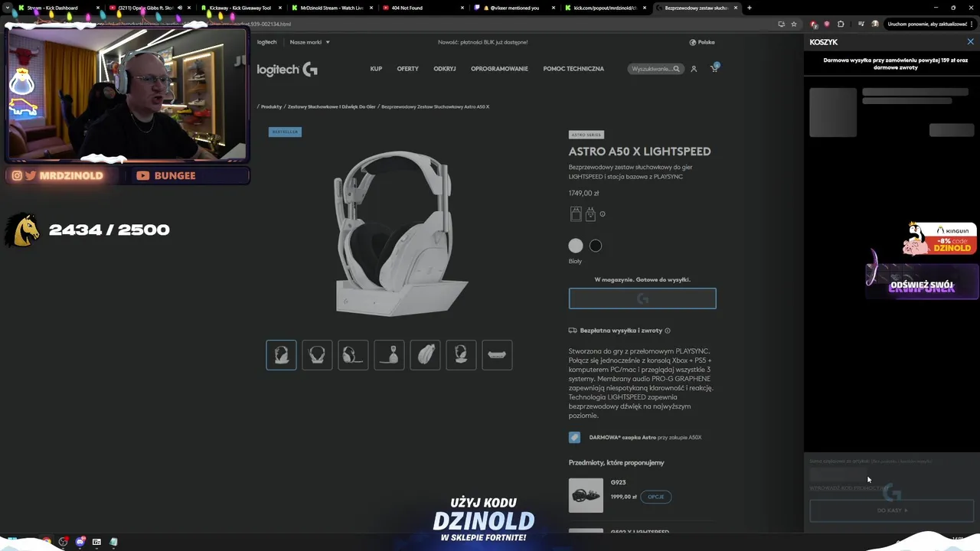
Task: Click the info icon beside compatibility icons
Action: (603, 214)
